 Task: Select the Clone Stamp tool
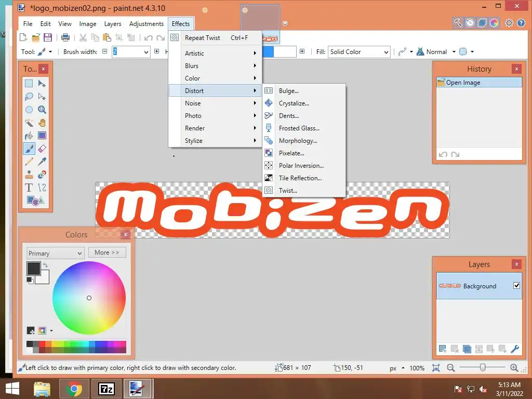coord(29,175)
